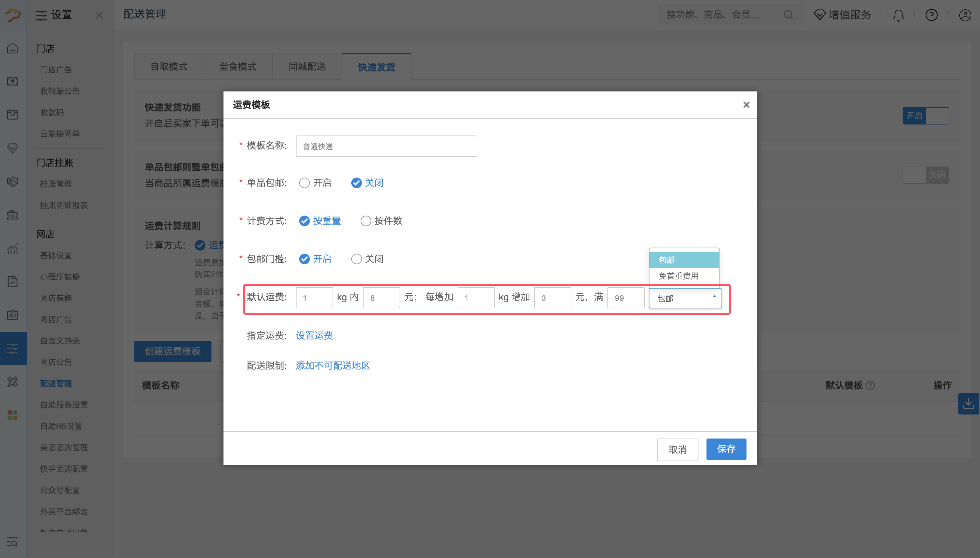Select 包邮 option in dropdown list

[667, 260]
